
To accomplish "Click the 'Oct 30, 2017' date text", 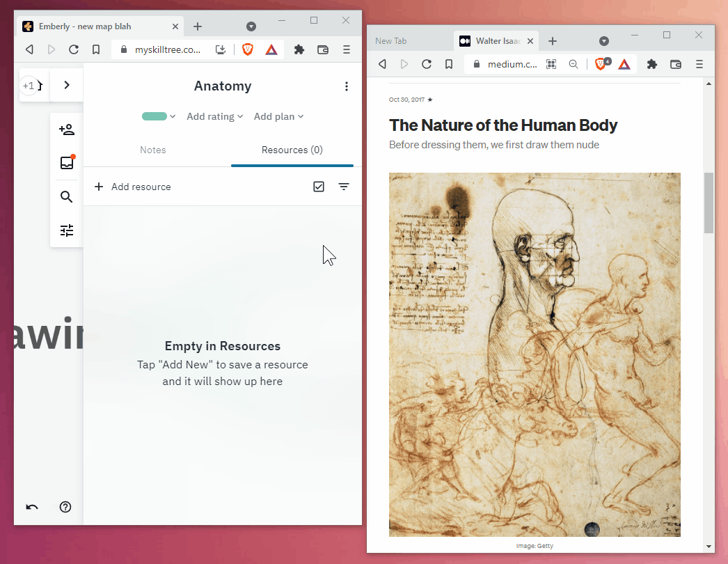I will pos(406,100).
